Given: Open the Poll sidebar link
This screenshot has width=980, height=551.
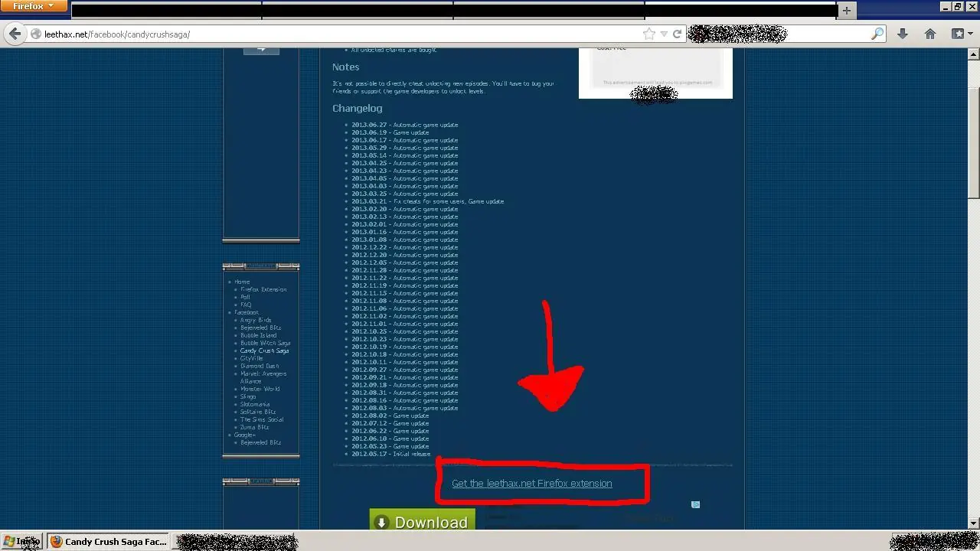Looking at the screenshot, I should pyautogui.click(x=245, y=297).
